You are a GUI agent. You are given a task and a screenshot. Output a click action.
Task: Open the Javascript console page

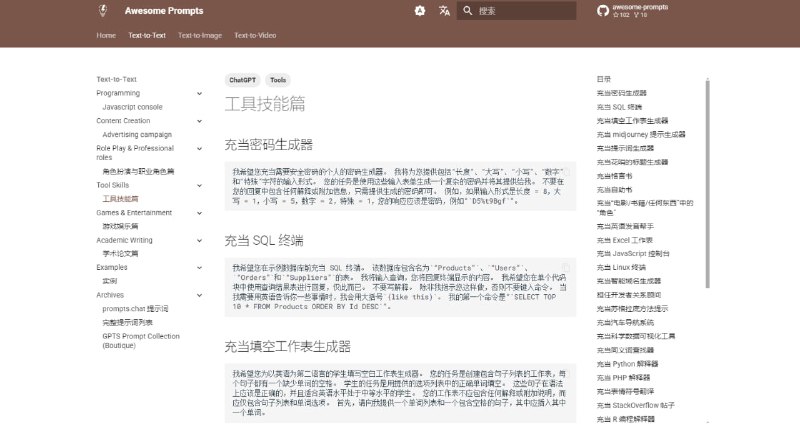click(x=132, y=106)
